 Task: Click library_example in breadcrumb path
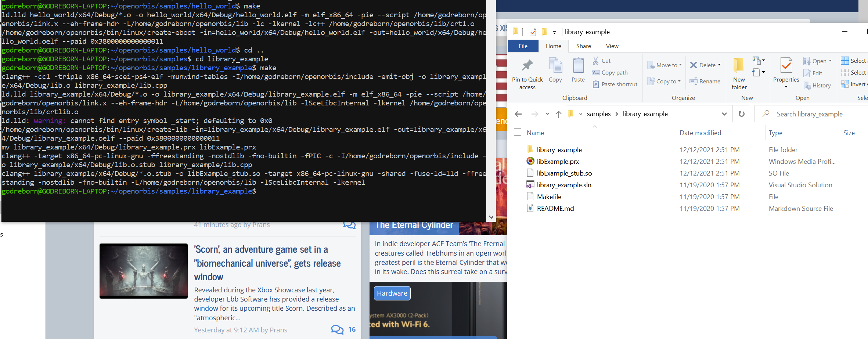coord(645,114)
